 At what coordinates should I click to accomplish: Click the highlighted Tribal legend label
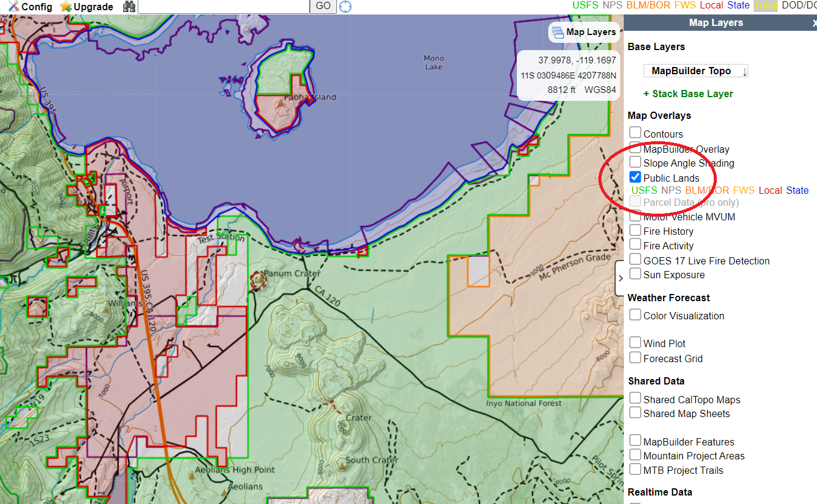pyautogui.click(x=766, y=5)
